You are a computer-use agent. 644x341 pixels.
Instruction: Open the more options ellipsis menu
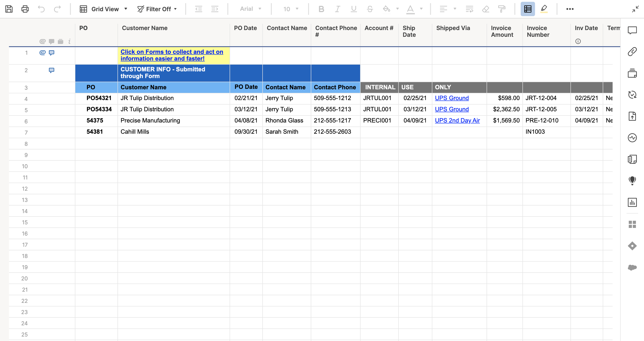click(570, 9)
